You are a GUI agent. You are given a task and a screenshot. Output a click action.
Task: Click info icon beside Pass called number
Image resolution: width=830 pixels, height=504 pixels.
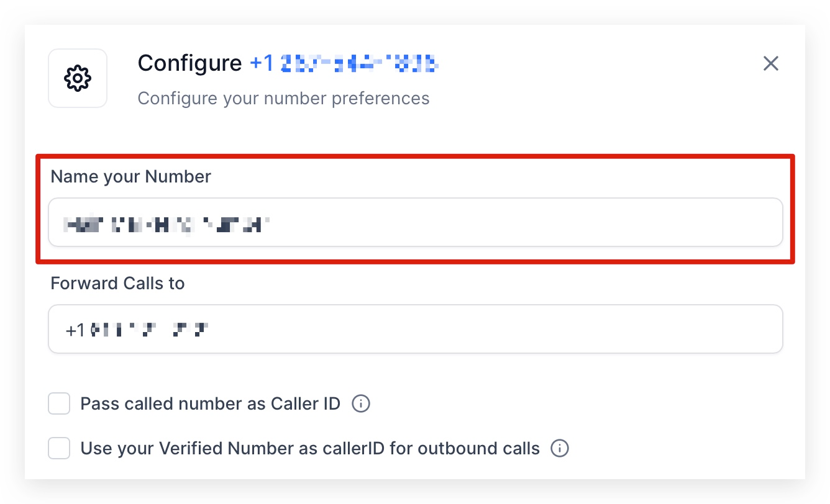[361, 404]
